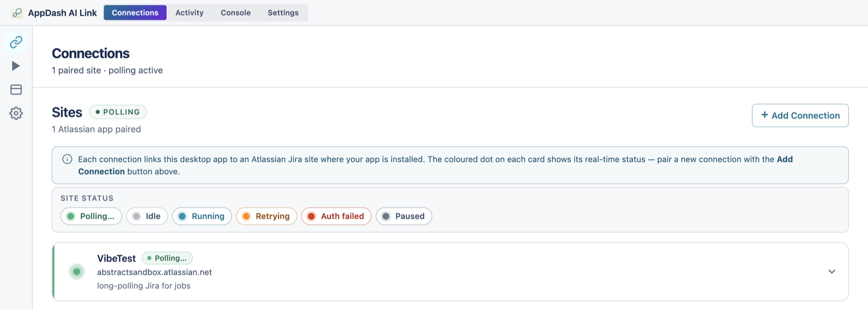Click the AppDash AI Link title text
The height and width of the screenshot is (310, 868).
(x=62, y=13)
